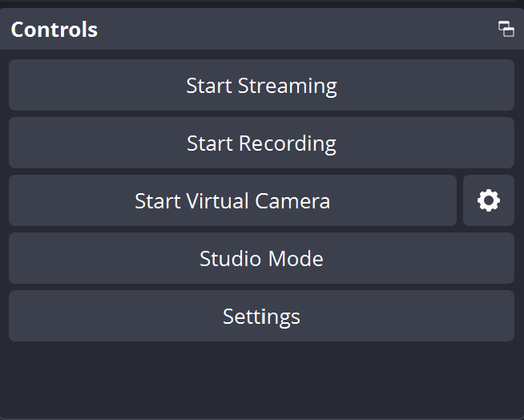Click the Studio Mode button
This screenshot has height=420, width=524.
(261, 258)
